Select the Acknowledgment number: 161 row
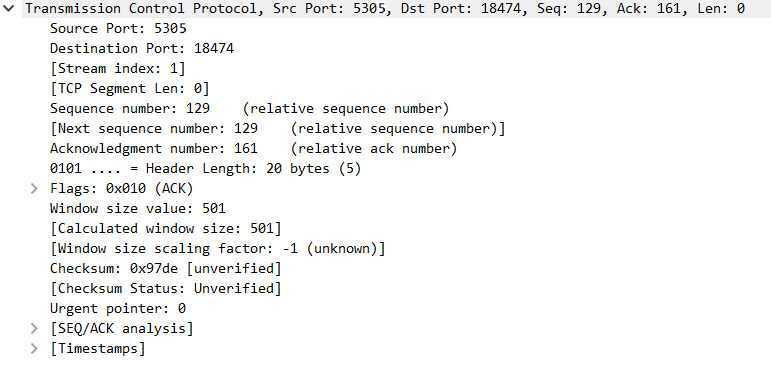The width and height of the screenshot is (771, 368). (253, 149)
